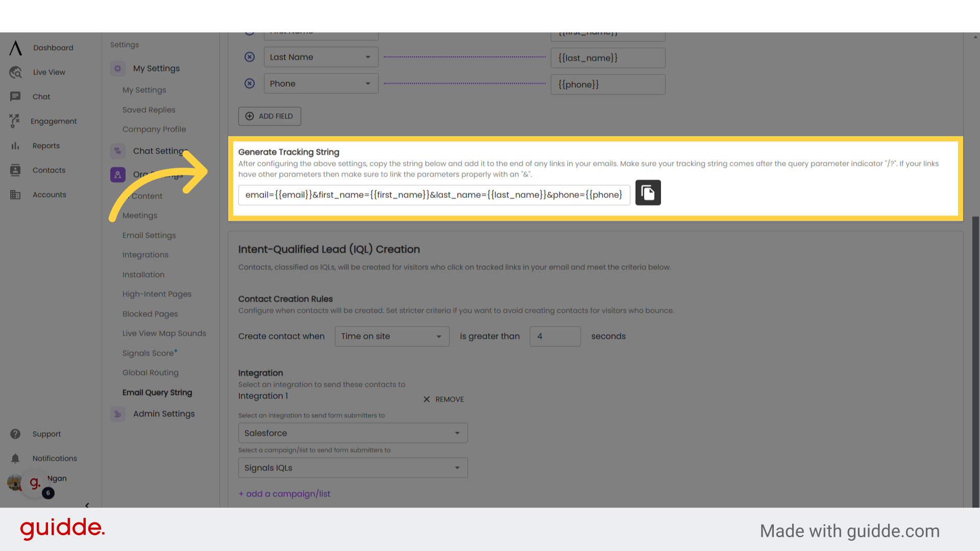The height and width of the screenshot is (551, 980).
Task: Open Blocked Pages settings
Action: tap(150, 314)
